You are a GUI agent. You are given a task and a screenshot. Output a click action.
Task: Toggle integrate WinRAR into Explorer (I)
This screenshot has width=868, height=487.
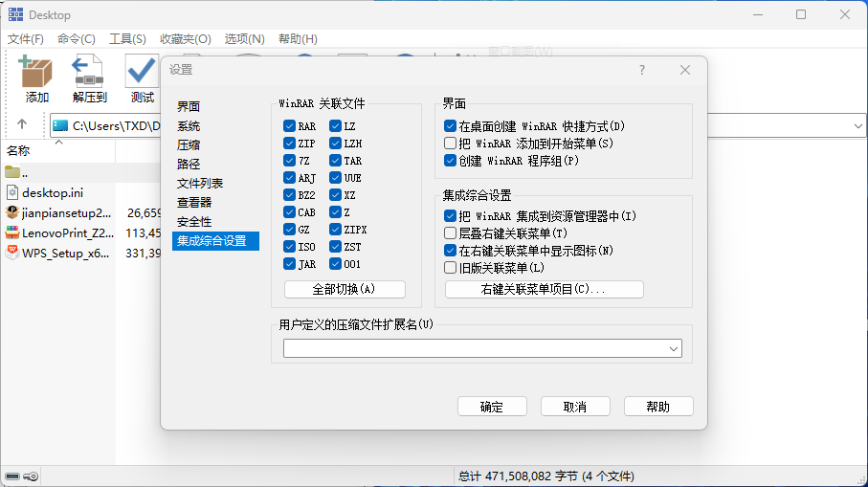click(450, 216)
